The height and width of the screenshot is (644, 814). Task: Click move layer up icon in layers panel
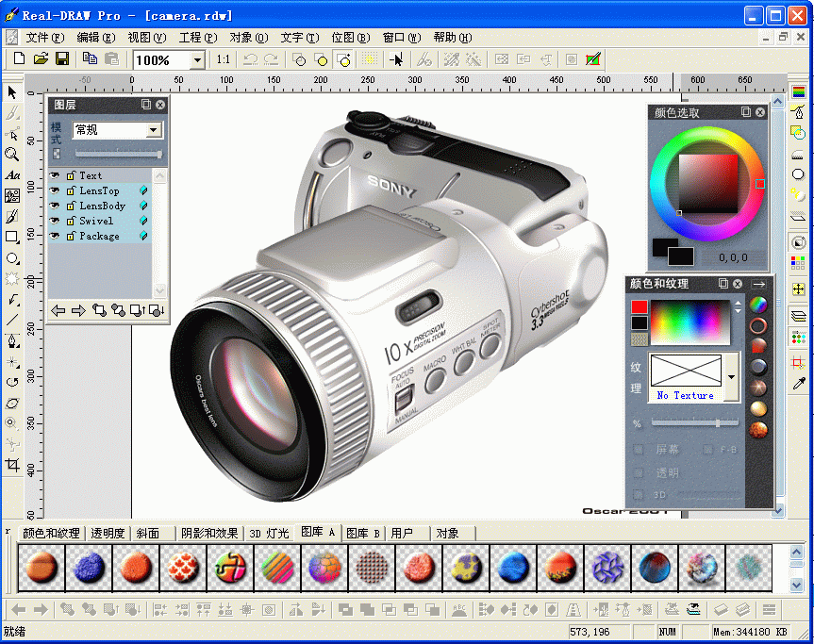pos(138,310)
